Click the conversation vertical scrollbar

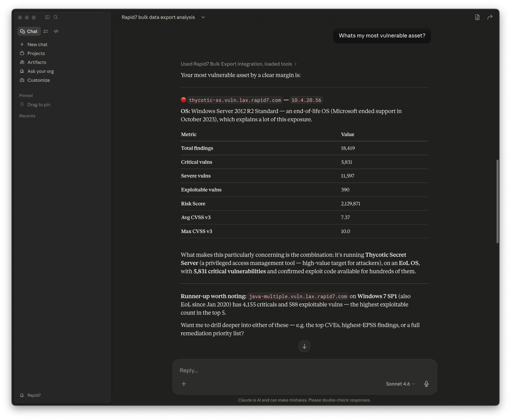pyautogui.click(x=497, y=201)
